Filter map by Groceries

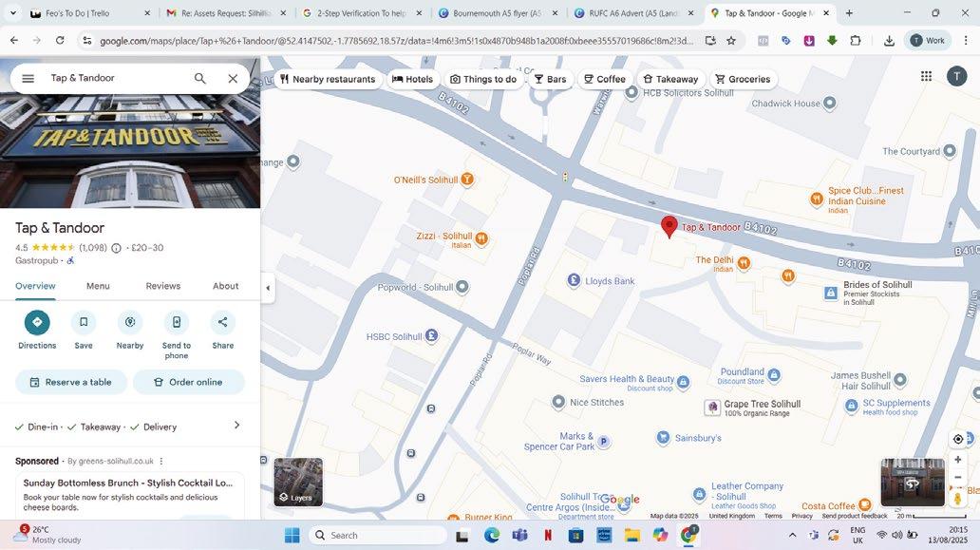click(x=743, y=80)
